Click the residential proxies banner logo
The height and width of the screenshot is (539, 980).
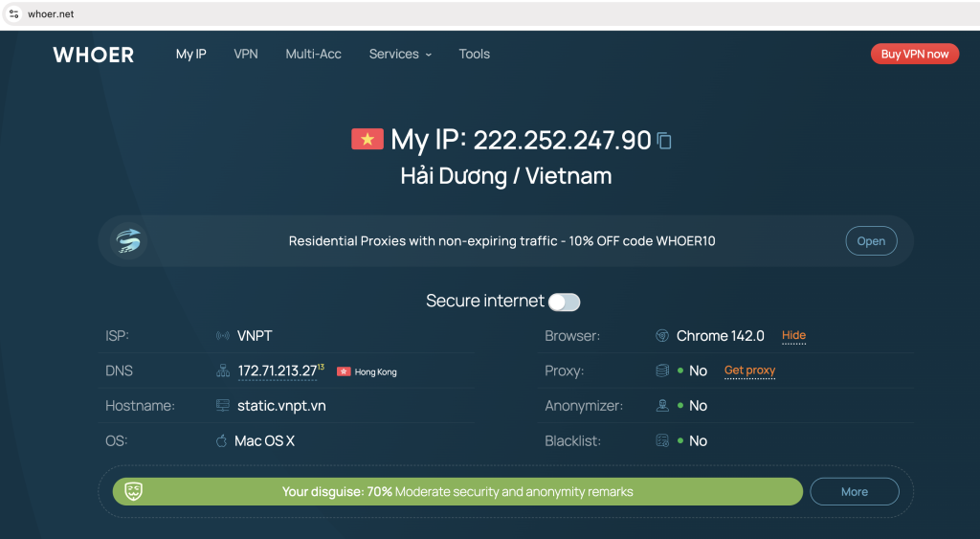click(x=128, y=240)
